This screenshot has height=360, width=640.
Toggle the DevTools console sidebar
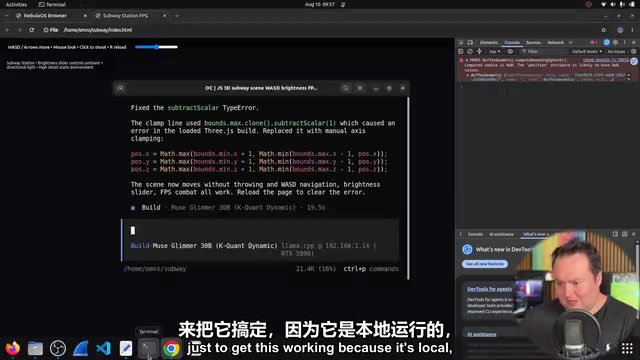tap(461, 51)
